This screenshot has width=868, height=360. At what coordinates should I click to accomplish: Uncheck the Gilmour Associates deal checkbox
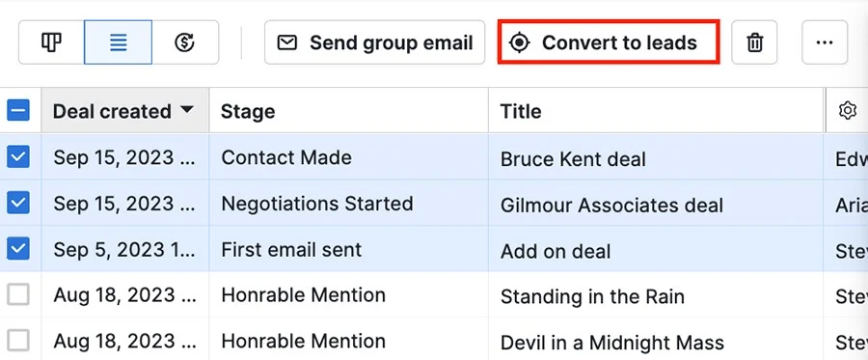coord(18,204)
